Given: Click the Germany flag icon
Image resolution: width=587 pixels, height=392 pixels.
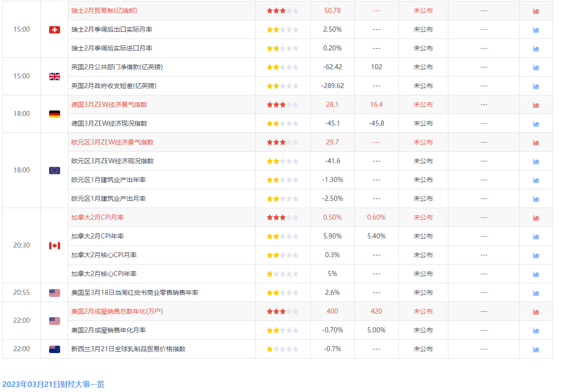Looking at the screenshot, I should pos(55,114).
